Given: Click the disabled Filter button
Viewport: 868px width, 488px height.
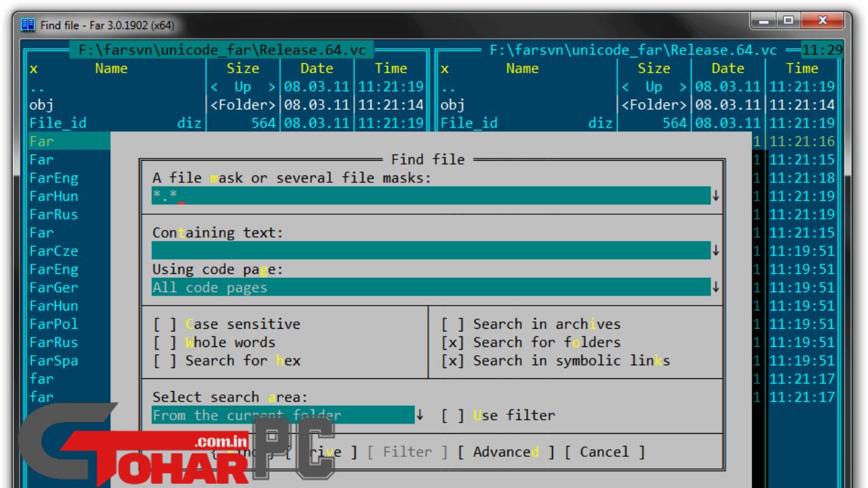Looking at the screenshot, I should pos(408,452).
